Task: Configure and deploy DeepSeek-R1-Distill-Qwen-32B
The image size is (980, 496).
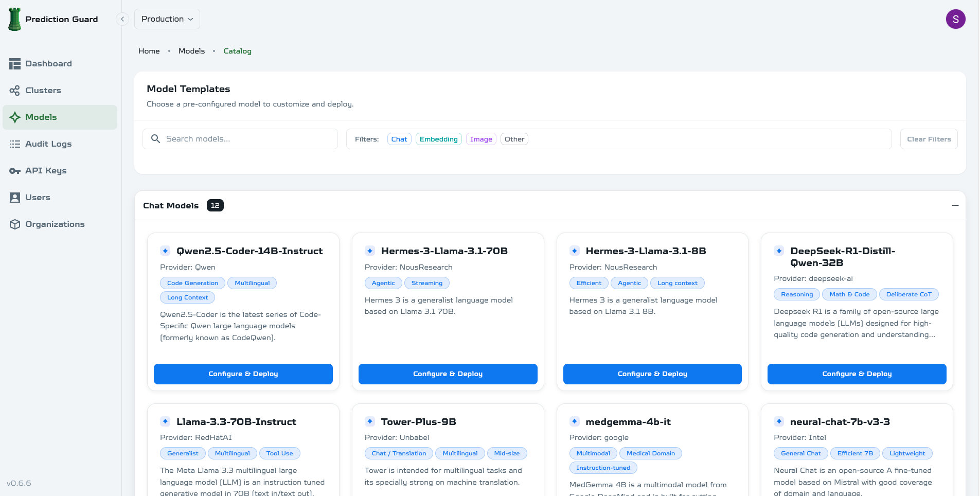Action: tap(857, 374)
